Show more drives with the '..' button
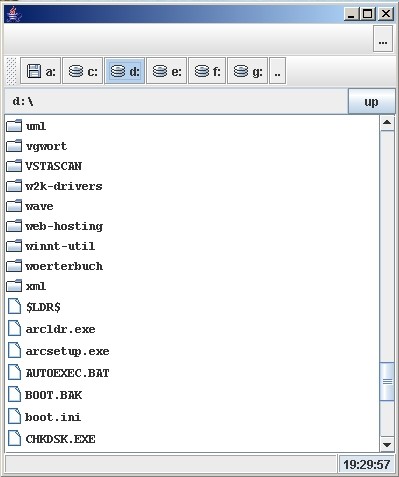This screenshot has height=477, width=399. coord(277,71)
